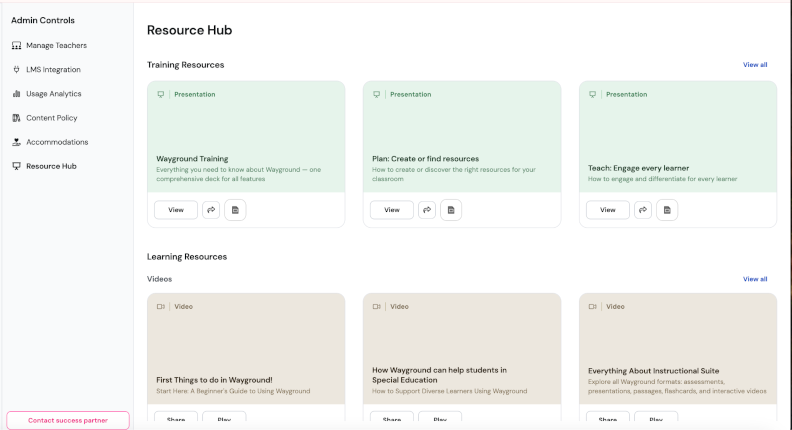Click presentation icon on Plan: Create card
Viewport: 792px width, 430px height.
point(376,94)
